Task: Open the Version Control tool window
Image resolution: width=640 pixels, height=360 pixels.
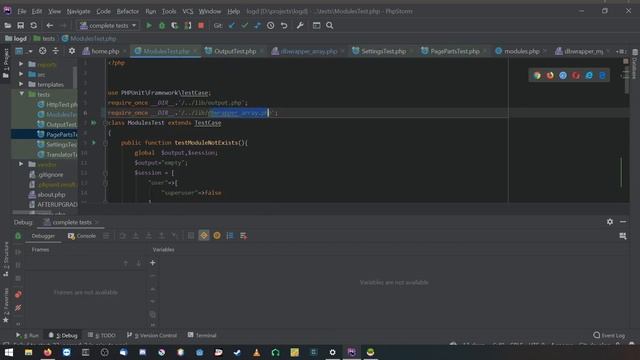Action: click(152, 335)
